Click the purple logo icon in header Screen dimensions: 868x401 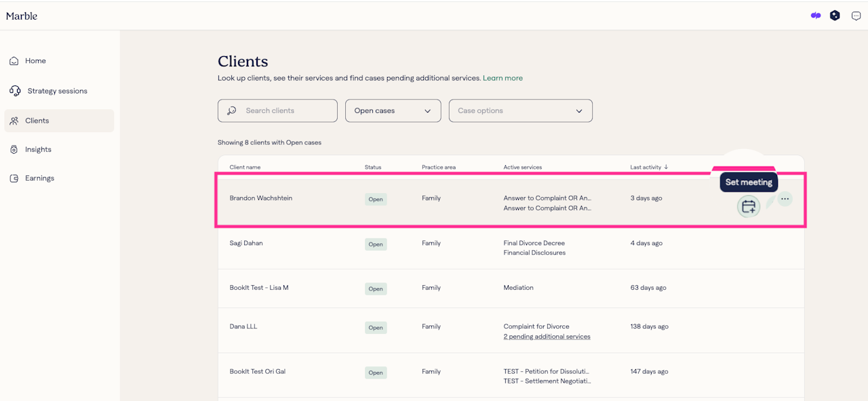[816, 16]
